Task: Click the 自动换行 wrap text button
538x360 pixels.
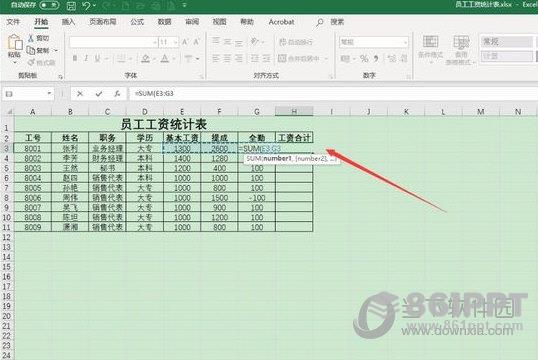Action: pos(296,42)
